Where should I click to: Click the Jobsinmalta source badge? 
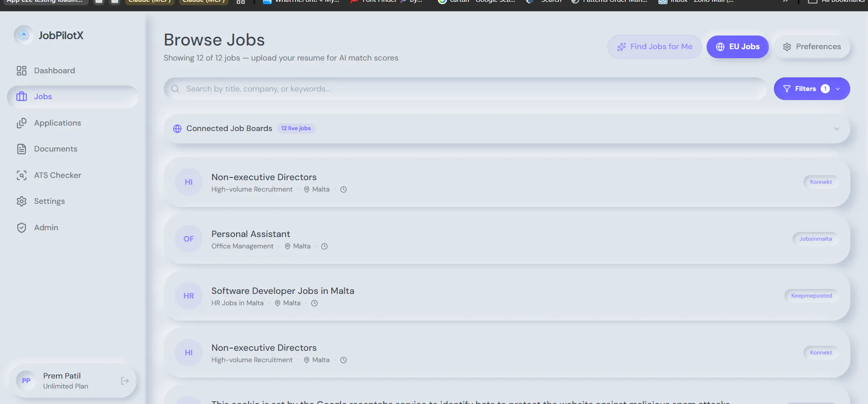[x=816, y=239]
